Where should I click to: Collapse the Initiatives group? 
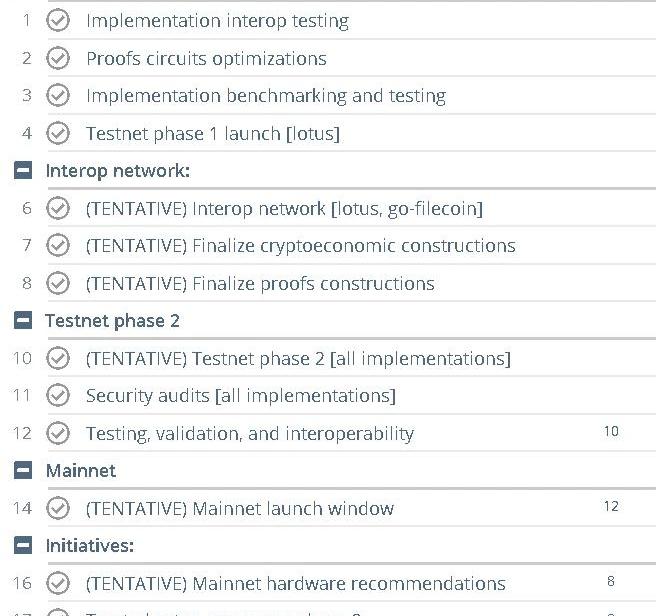tap(23, 545)
